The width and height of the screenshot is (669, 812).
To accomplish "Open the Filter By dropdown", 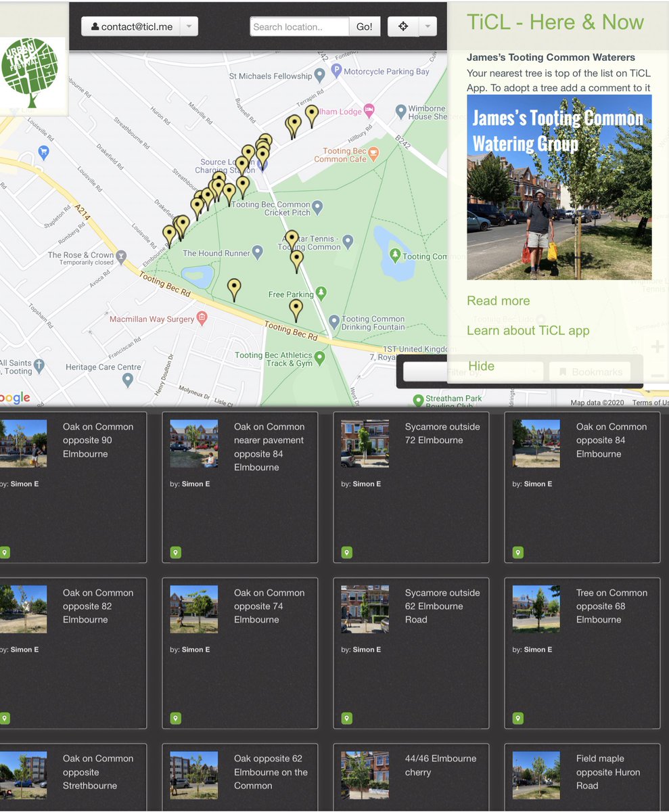I will click(x=474, y=371).
